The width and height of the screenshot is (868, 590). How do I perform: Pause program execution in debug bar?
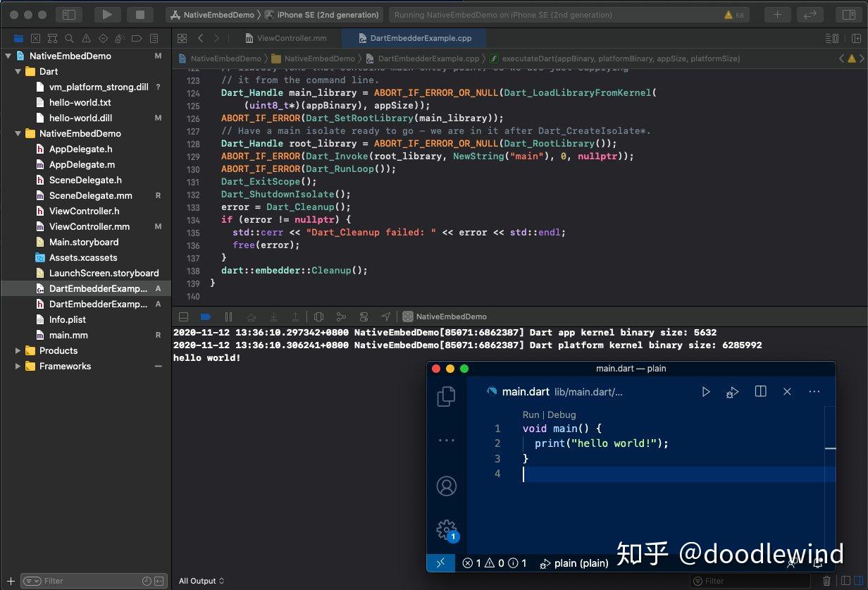tap(228, 317)
